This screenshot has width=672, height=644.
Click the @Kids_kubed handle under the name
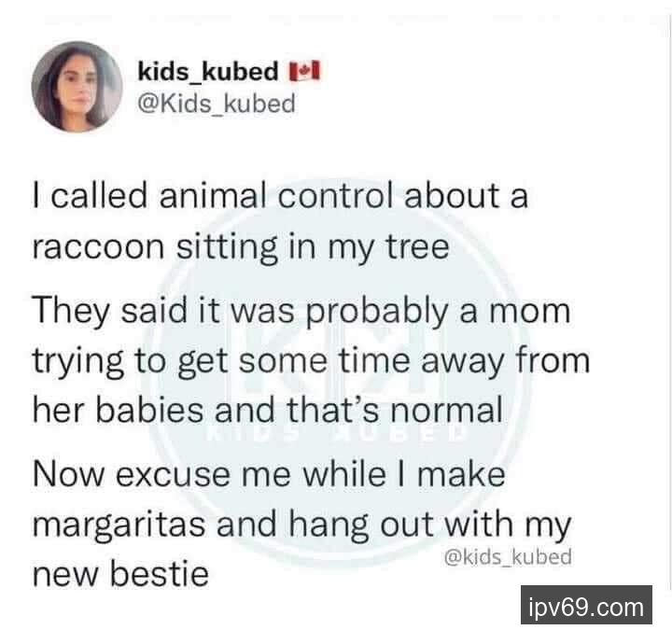pos(216,102)
